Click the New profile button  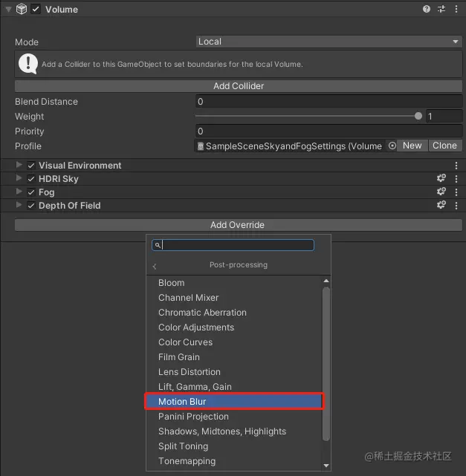point(412,146)
